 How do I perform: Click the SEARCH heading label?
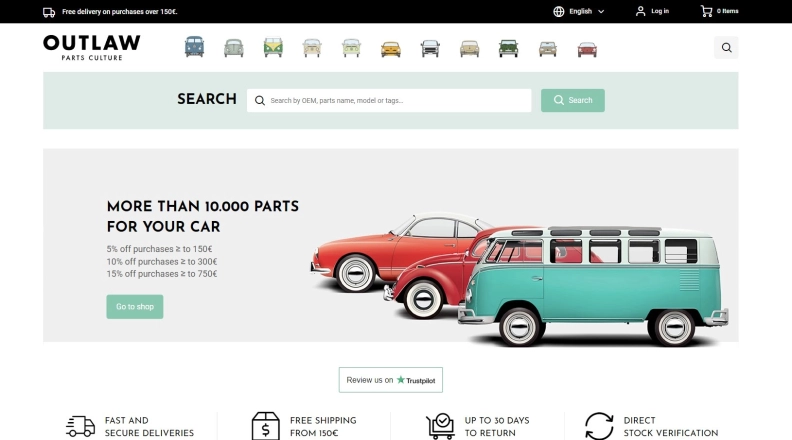pyautogui.click(x=207, y=99)
